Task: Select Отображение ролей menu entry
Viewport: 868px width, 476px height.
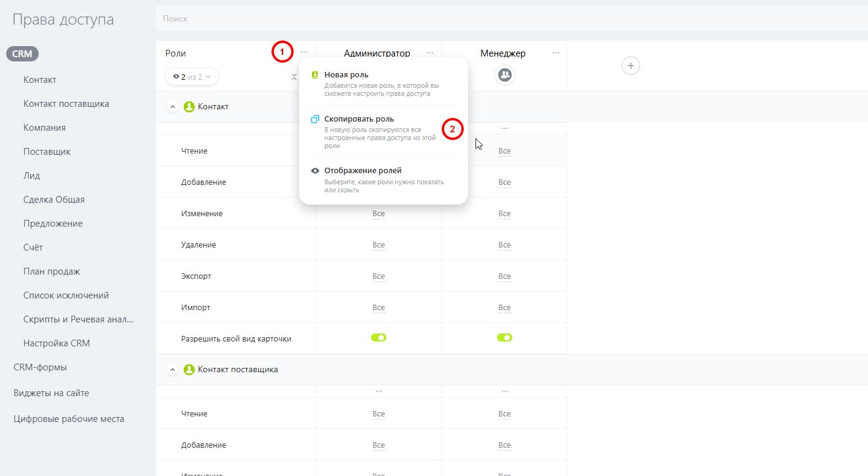Action: point(362,171)
